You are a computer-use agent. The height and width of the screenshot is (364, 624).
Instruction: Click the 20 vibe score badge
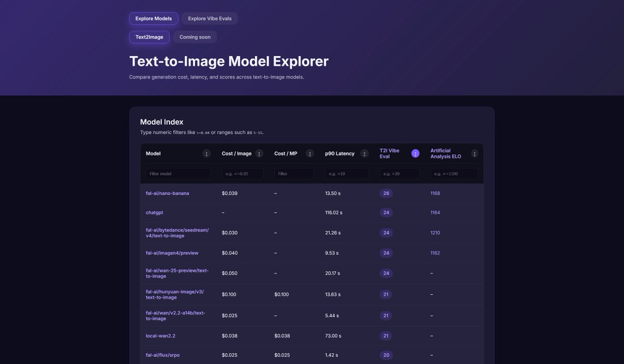(386, 355)
